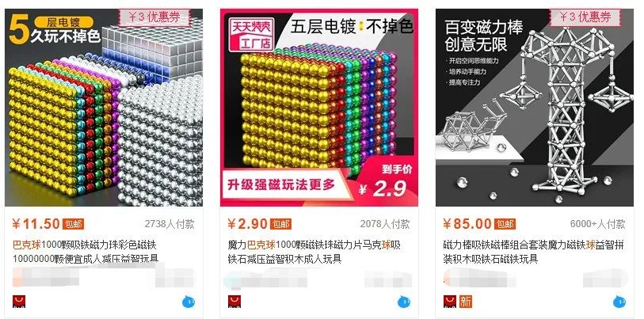Open the colorful buckyball cube product image
The image size is (644, 319).
coord(104,108)
